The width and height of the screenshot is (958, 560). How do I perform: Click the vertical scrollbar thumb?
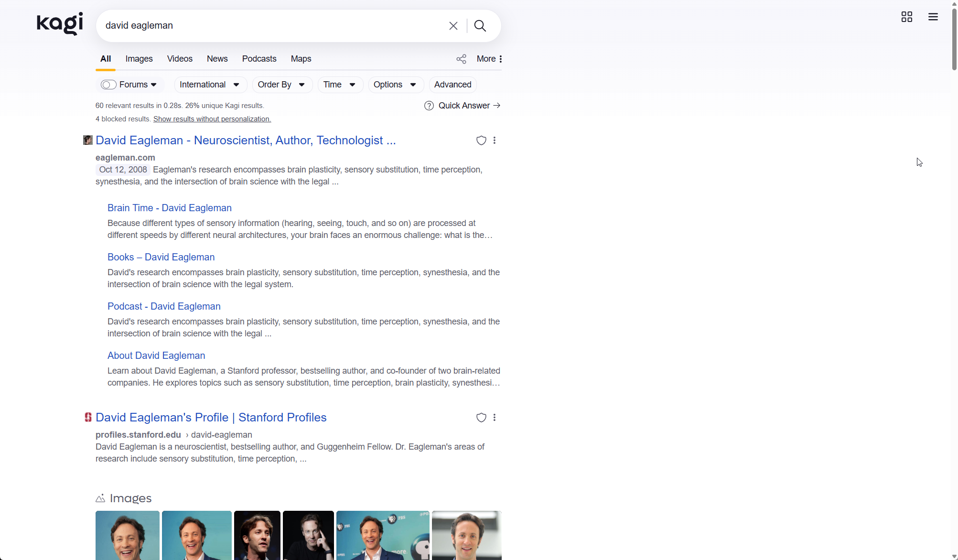click(x=954, y=38)
